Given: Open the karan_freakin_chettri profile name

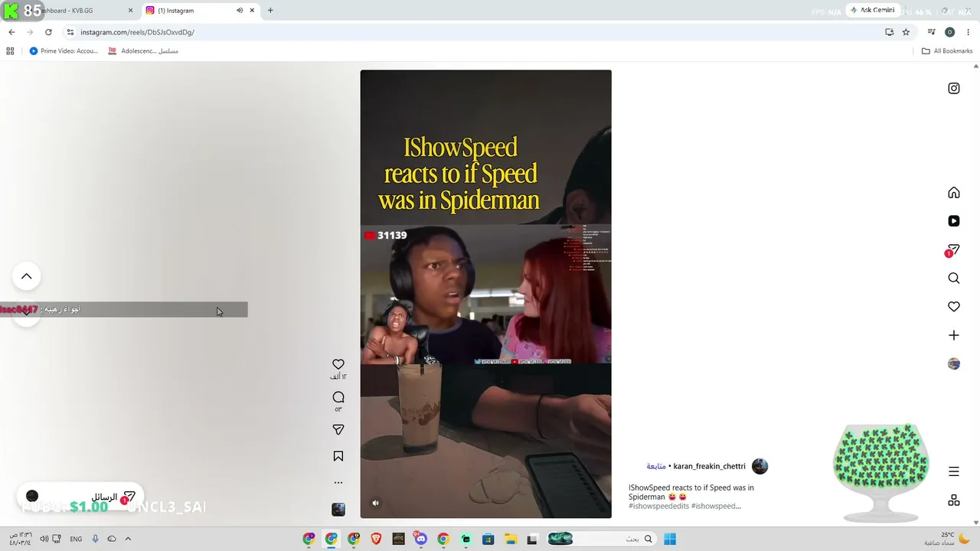Looking at the screenshot, I should point(710,466).
